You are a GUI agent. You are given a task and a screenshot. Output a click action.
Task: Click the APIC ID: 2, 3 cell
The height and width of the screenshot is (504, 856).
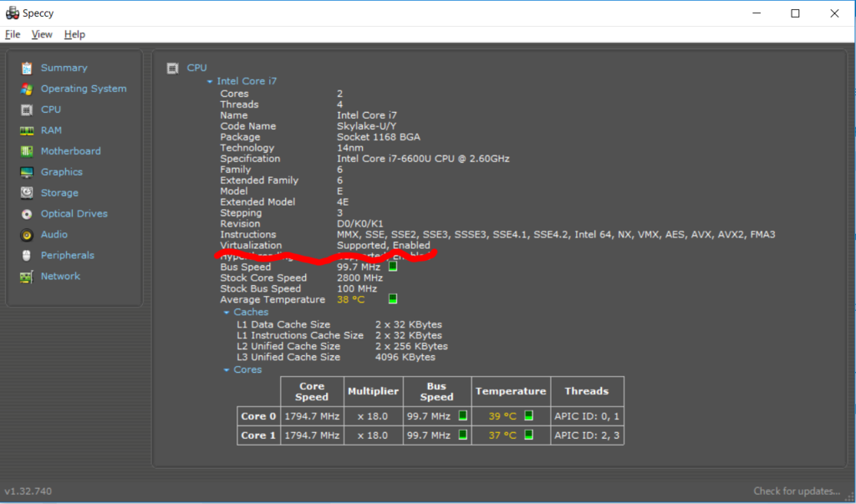(x=587, y=435)
